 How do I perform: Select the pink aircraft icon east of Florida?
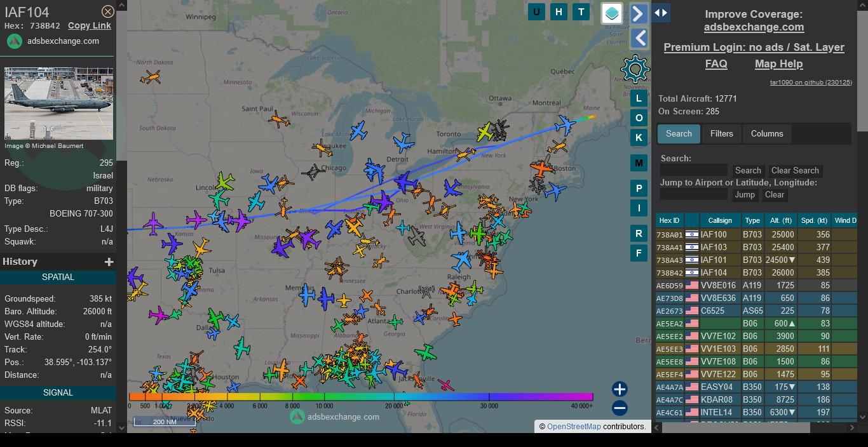[446, 385]
